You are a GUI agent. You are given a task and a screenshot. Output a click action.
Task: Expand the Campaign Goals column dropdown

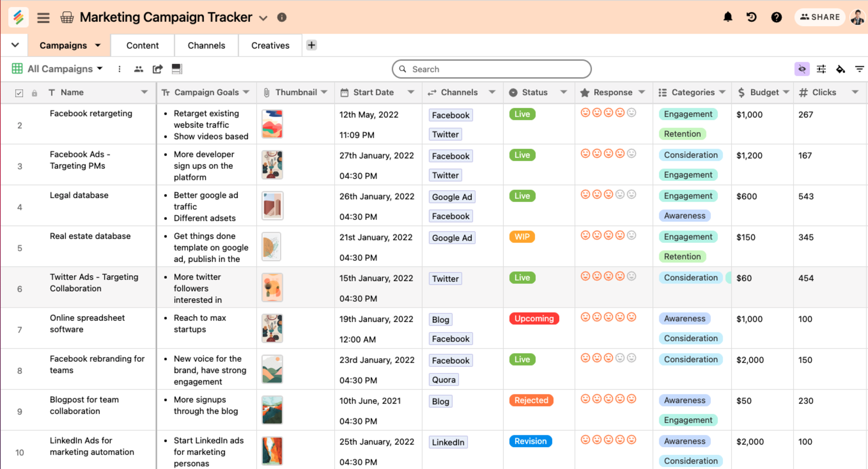(245, 92)
